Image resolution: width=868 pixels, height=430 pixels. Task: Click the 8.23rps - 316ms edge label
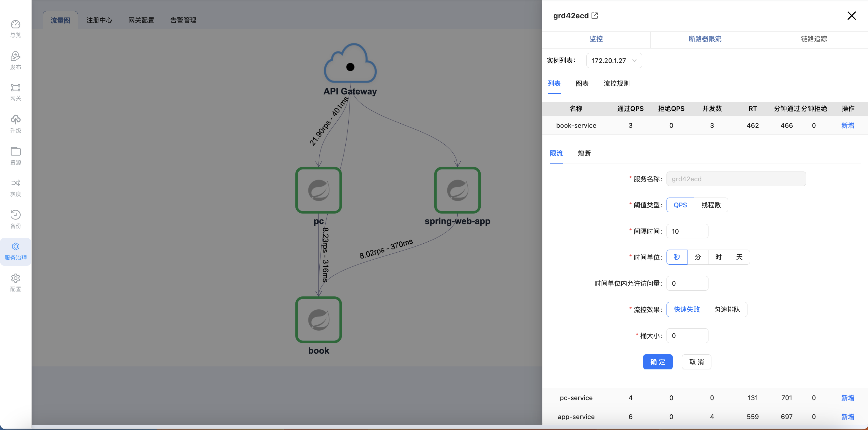point(325,255)
